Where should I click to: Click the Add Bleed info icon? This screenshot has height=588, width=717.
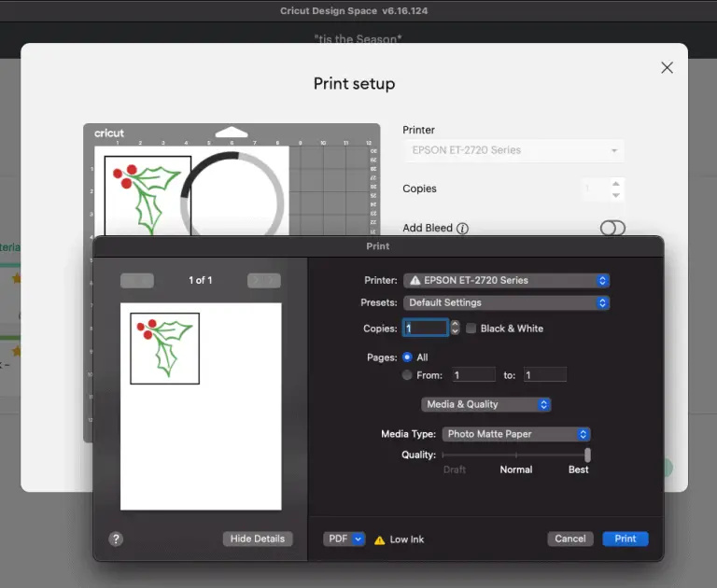coord(462,229)
